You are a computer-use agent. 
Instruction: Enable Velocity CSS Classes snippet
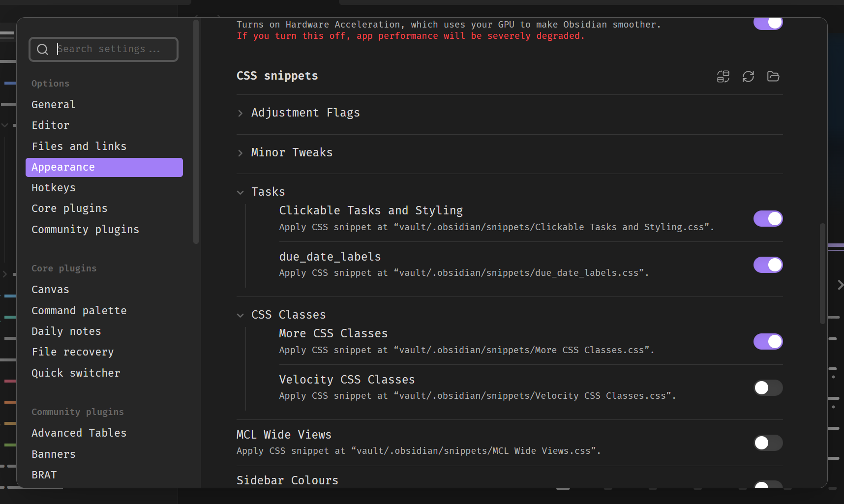[x=767, y=388]
